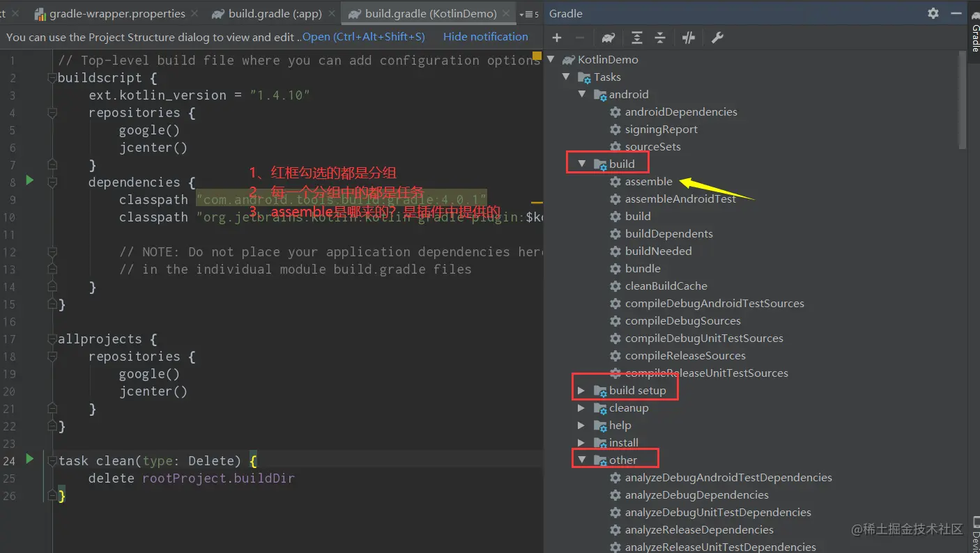The height and width of the screenshot is (553, 980).
Task: Click the Hide notification link
Action: pyautogui.click(x=486, y=37)
